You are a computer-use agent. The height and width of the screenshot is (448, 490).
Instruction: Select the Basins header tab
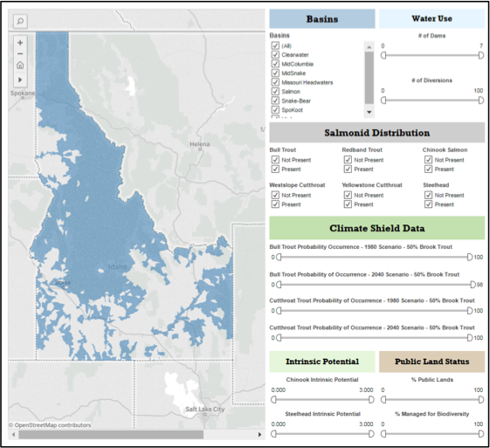coord(322,18)
